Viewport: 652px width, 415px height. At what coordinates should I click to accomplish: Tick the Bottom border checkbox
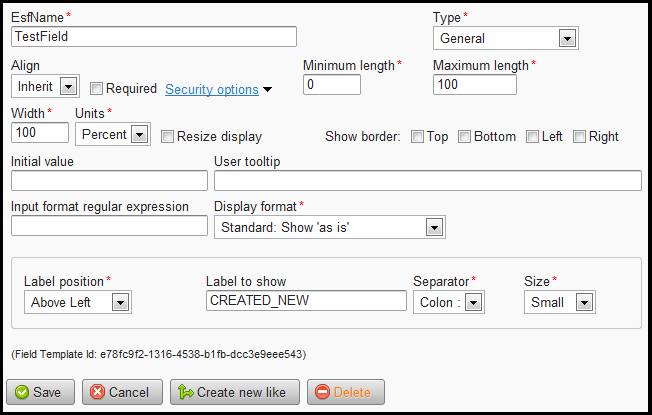(x=464, y=137)
